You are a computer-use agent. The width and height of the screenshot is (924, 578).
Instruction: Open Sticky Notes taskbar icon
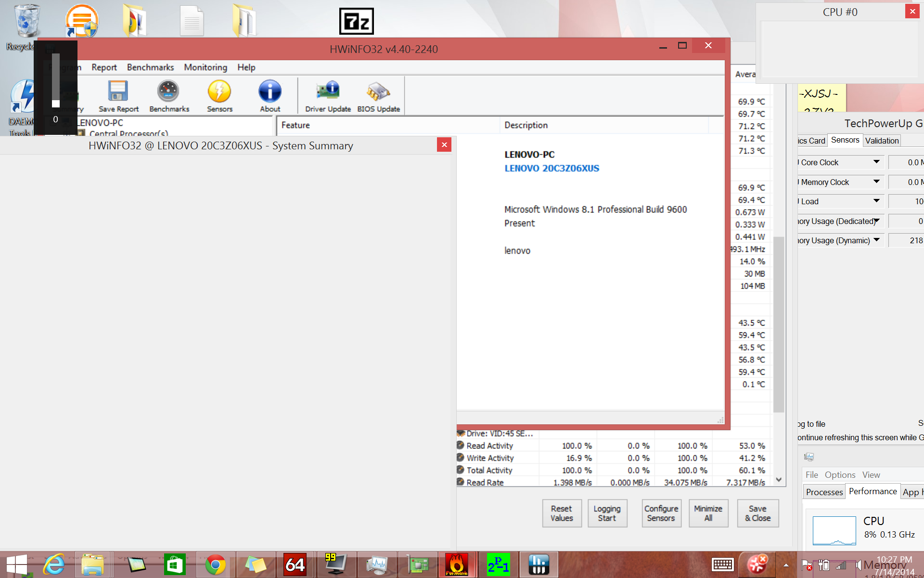pos(256,565)
